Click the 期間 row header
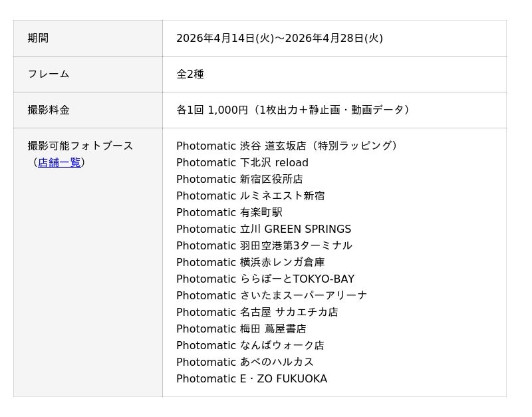Image resolution: width=532 pixels, height=417 pixels. (x=38, y=38)
